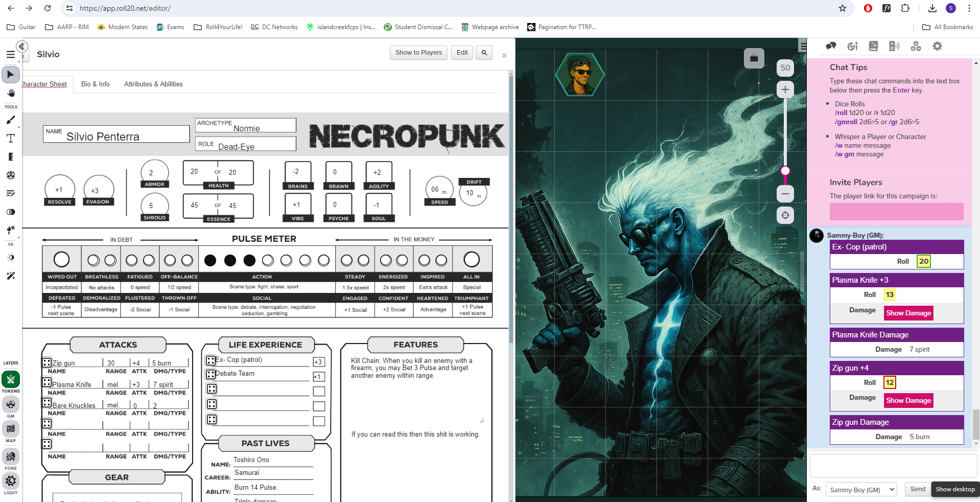This screenshot has height=502, width=980.
Task: Toggle the first Breathless pulse circle
Action: 93,261
